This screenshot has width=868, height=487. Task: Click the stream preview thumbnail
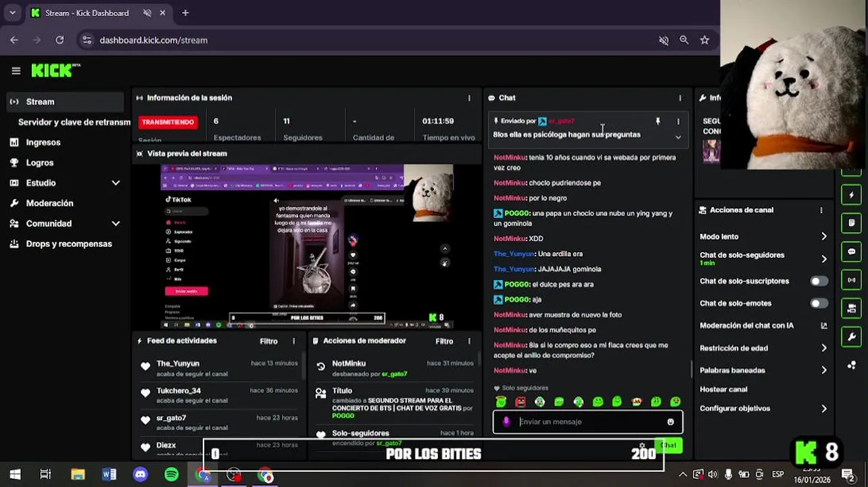coord(307,246)
